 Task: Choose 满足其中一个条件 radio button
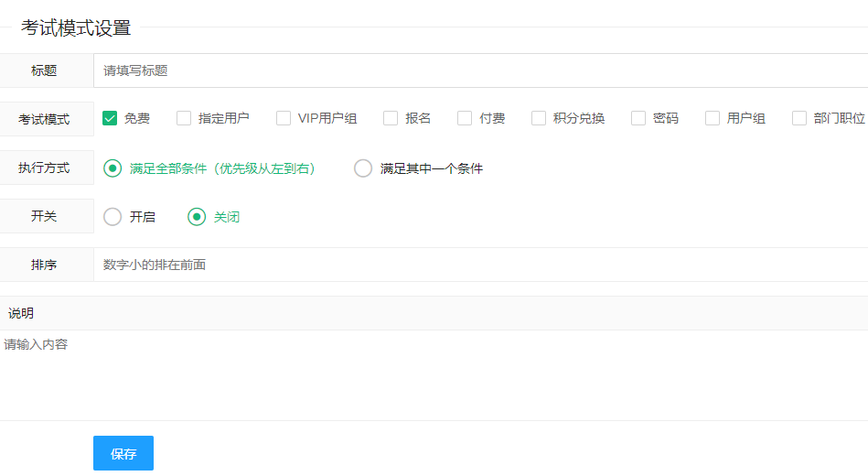click(x=363, y=168)
